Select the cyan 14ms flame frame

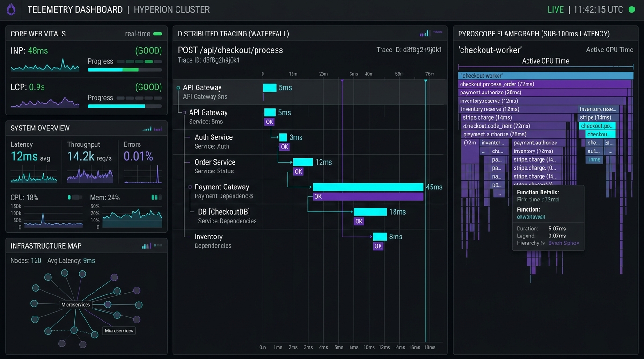[x=594, y=160]
